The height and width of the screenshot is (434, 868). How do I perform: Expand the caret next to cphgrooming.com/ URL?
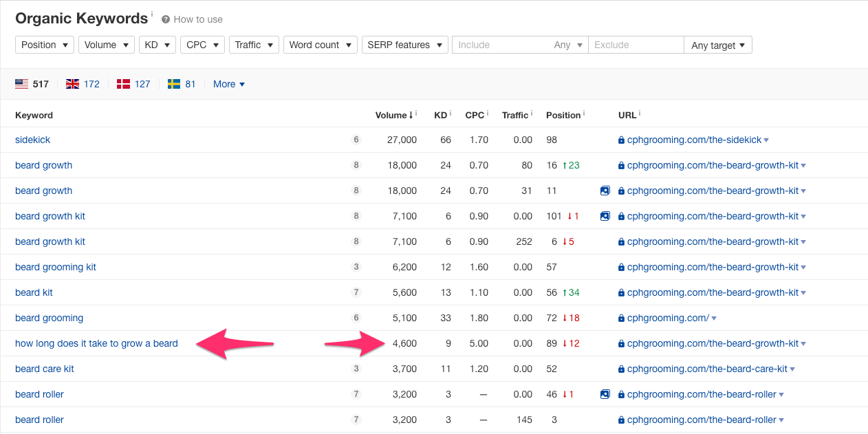click(x=714, y=318)
